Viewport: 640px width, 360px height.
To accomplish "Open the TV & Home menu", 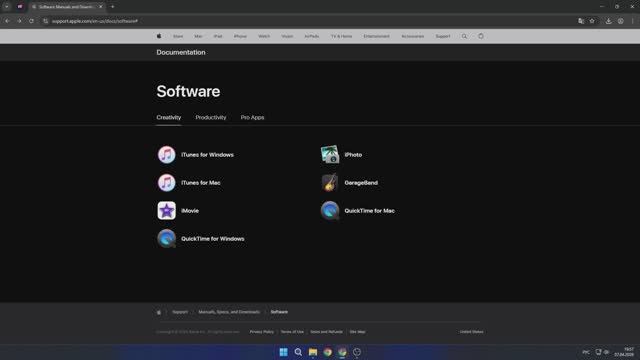I will (341, 36).
